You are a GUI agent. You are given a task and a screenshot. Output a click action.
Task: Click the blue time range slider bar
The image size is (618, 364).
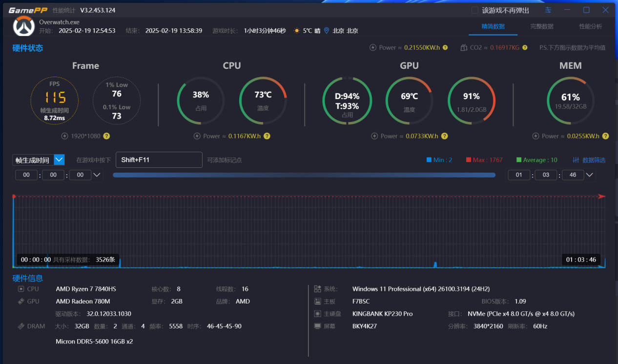pos(304,175)
